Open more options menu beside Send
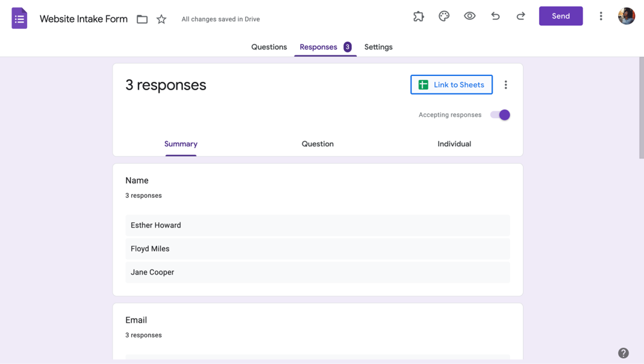This screenshot has height=364, width=644. [x=601, y=16]
